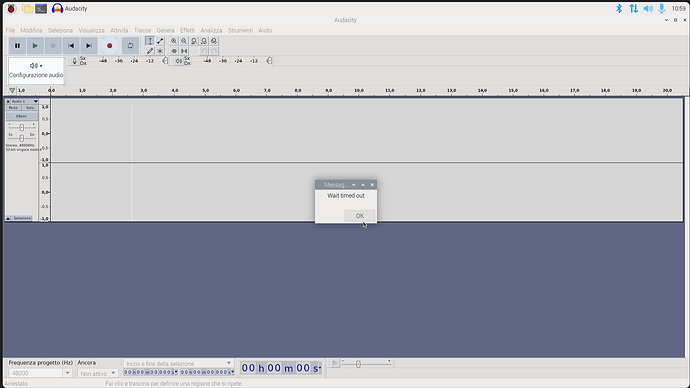The height and width of the screenshot is (388, 690).
Task: Click the green timeline options triangle
Action: tap(12, 91)
